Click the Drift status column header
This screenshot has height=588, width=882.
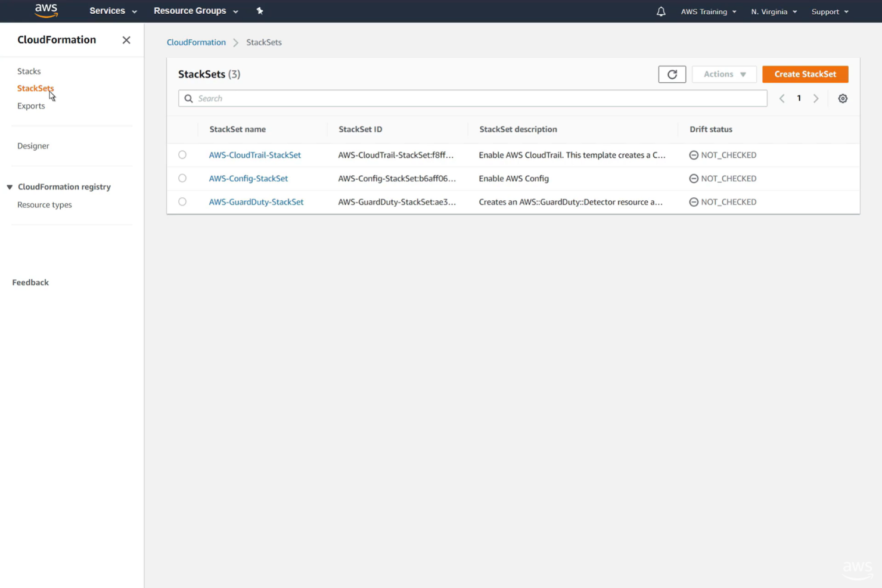click(710, 129)
